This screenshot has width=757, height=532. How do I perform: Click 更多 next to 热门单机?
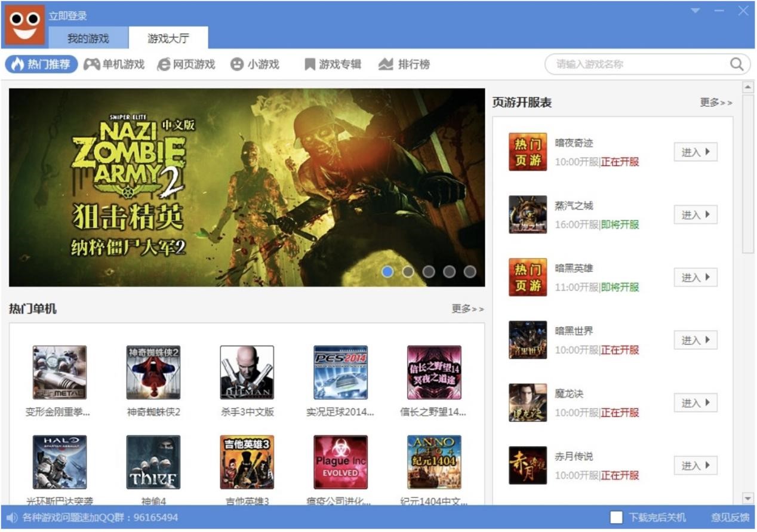pos(467,309)
